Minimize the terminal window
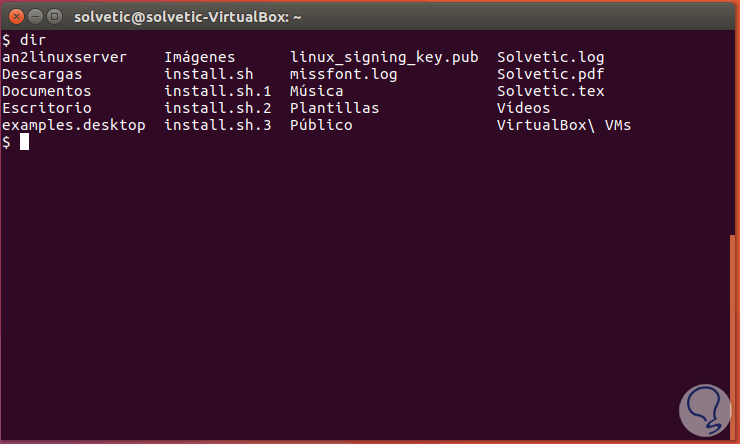The image size is (740, 444). tap(34, 15)
